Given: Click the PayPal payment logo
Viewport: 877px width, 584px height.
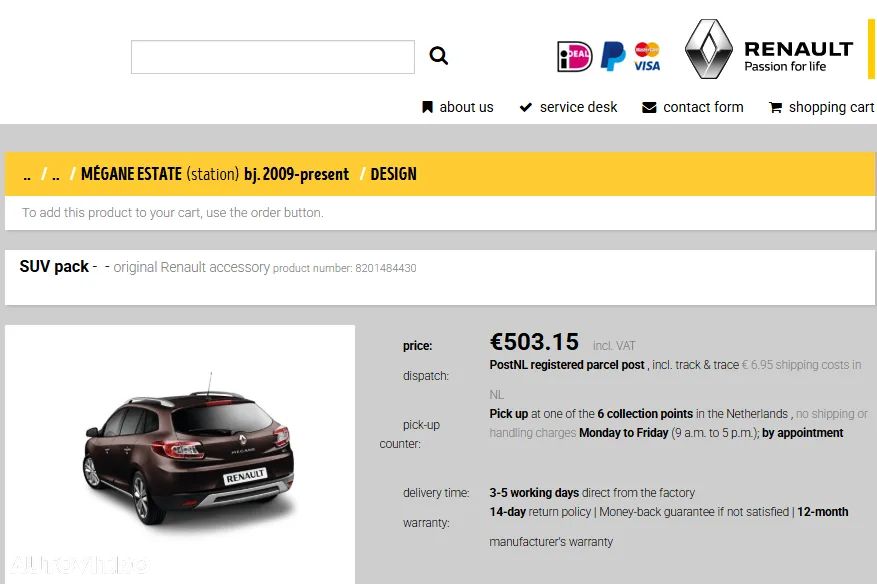Looking at the screenshot, I should (613, 56).
